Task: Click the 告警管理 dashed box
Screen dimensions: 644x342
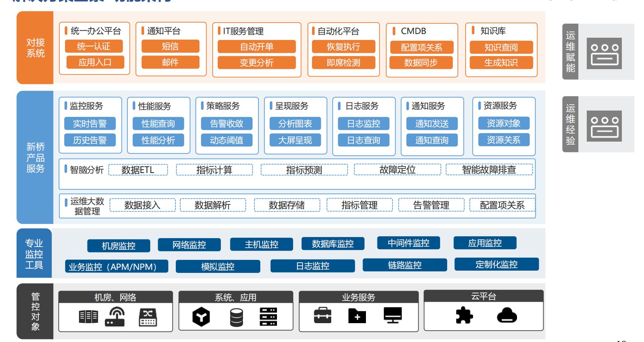Action: 431,205
